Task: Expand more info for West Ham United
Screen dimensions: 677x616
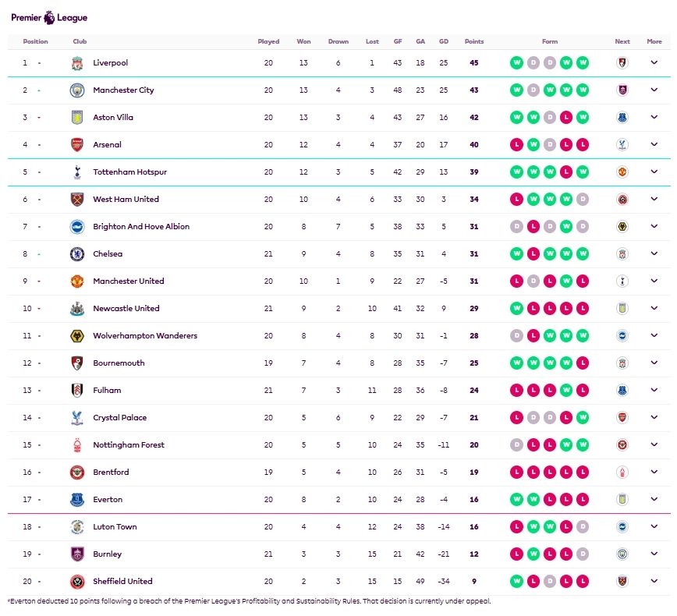Action: click(654, 200)
